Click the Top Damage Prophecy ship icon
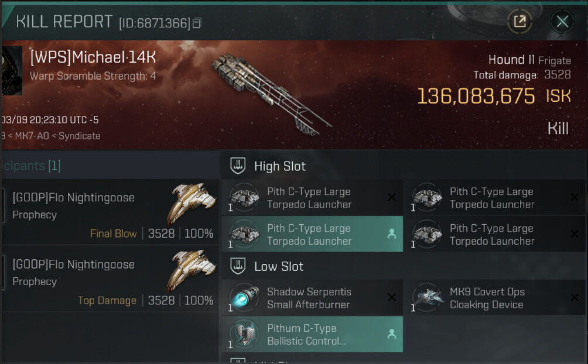The width and height of the screenshot is (588, 364). tap(191, 272)
